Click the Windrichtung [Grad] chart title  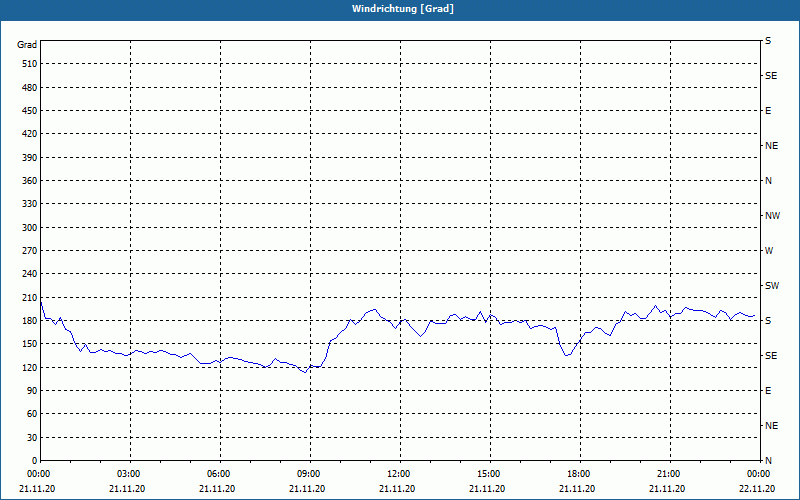pos(403,9)
